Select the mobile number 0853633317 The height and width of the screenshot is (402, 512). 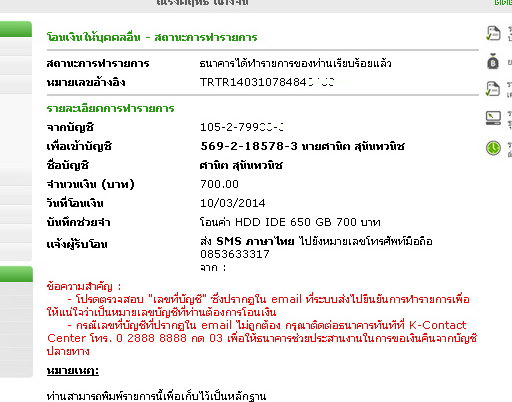(x=235, y=254)
